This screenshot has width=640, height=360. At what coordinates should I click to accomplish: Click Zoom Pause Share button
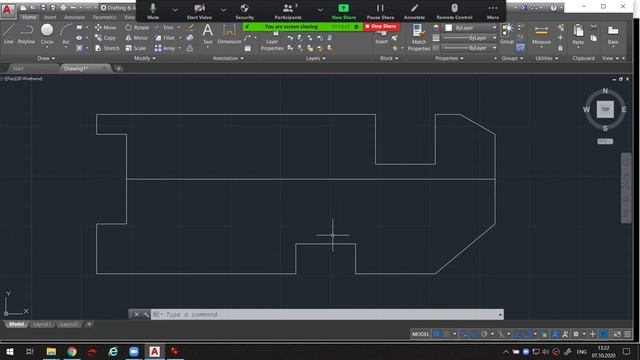tap(380, 11)
